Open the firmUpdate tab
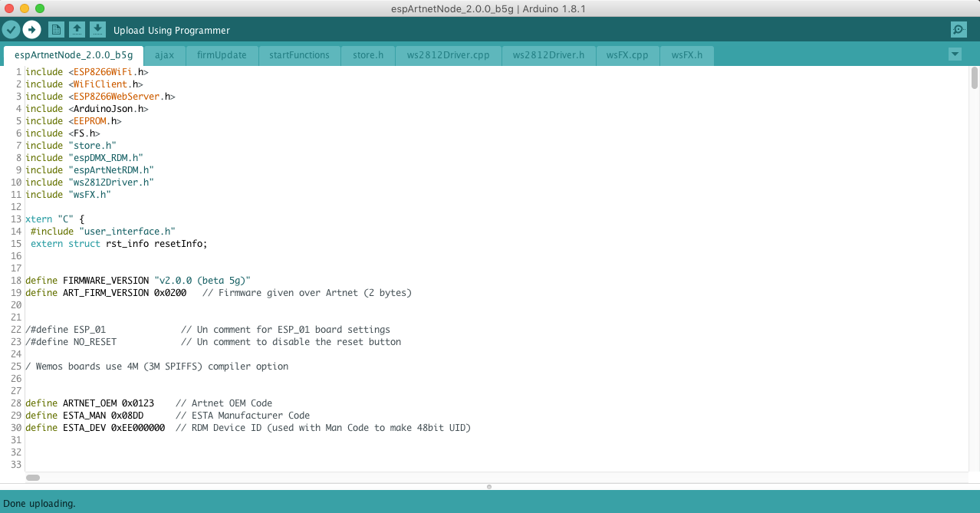This screenshot has width=980, height=513. [x=222, y=55]
